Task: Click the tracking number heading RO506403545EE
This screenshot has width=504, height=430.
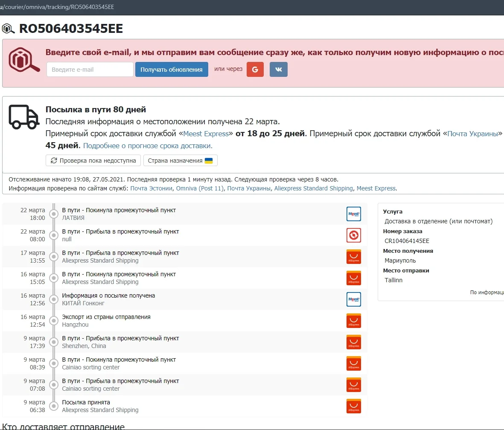Action: (x=71, y=29)
